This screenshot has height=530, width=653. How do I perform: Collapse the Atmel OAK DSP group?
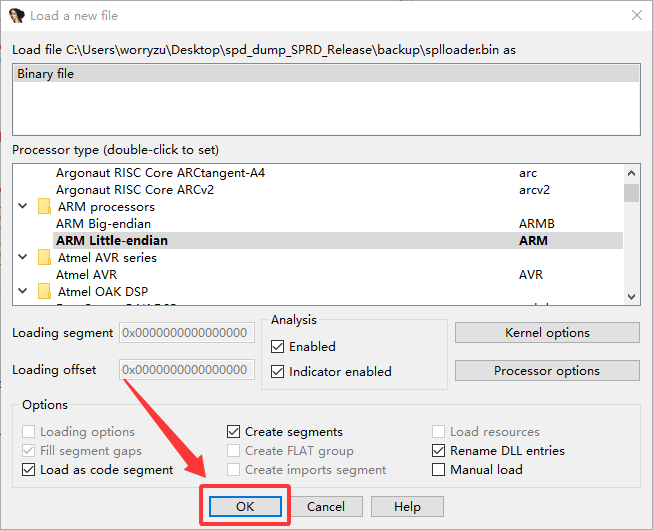point(23,291)
